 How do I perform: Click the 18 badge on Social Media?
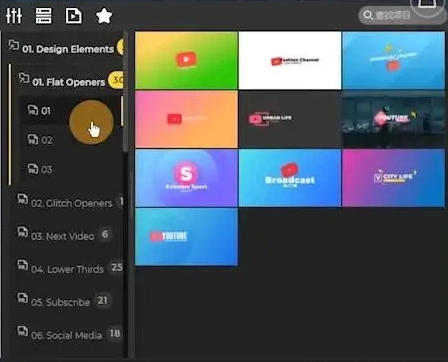click(115, 333)
